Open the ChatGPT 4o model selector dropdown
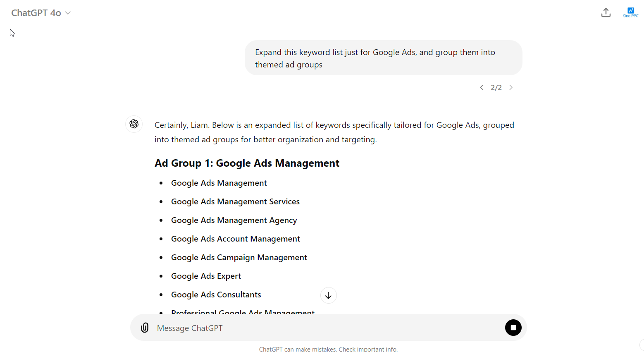 point(41,13)
